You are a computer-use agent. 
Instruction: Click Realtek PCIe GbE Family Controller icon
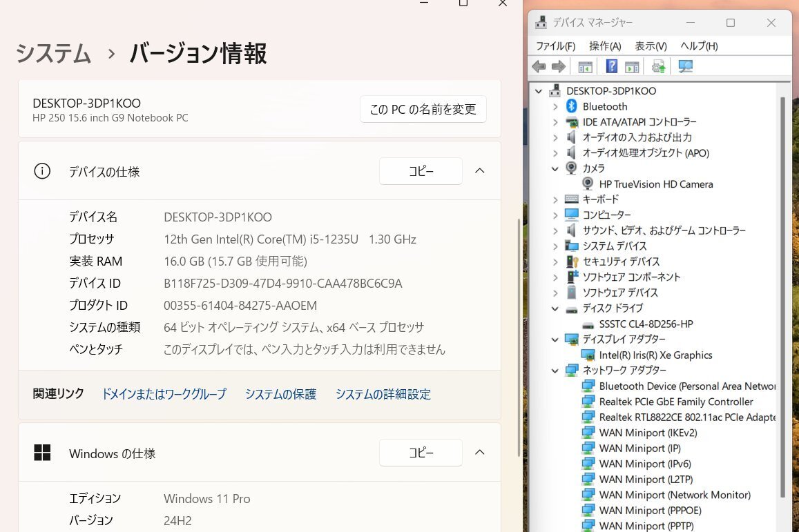(x=588, y=401)
